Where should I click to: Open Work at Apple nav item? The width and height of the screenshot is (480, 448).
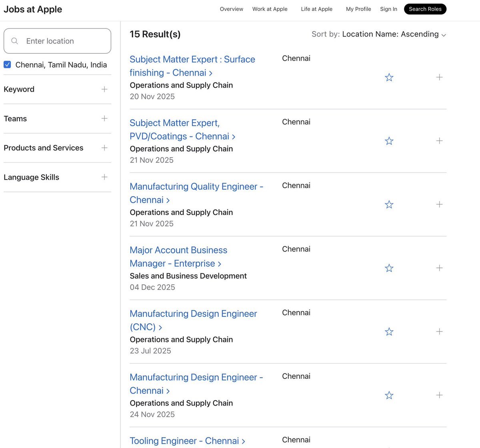[x=270, y=9]
